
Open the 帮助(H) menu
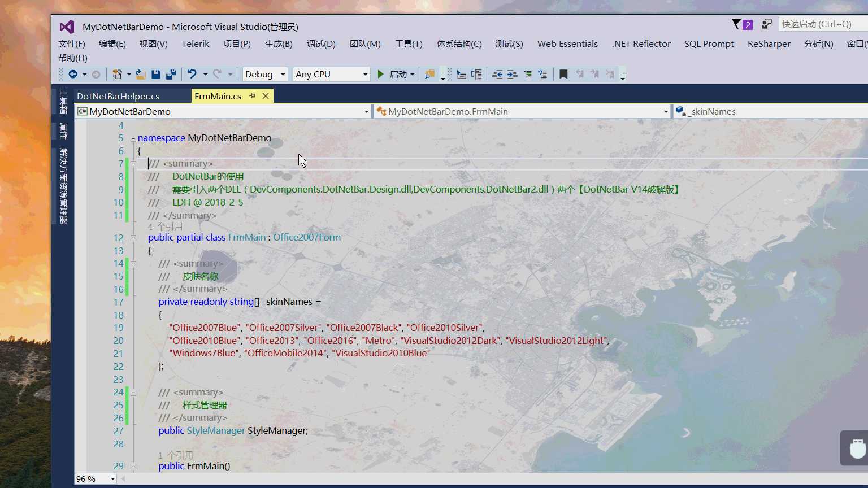[x=73, y=58]
